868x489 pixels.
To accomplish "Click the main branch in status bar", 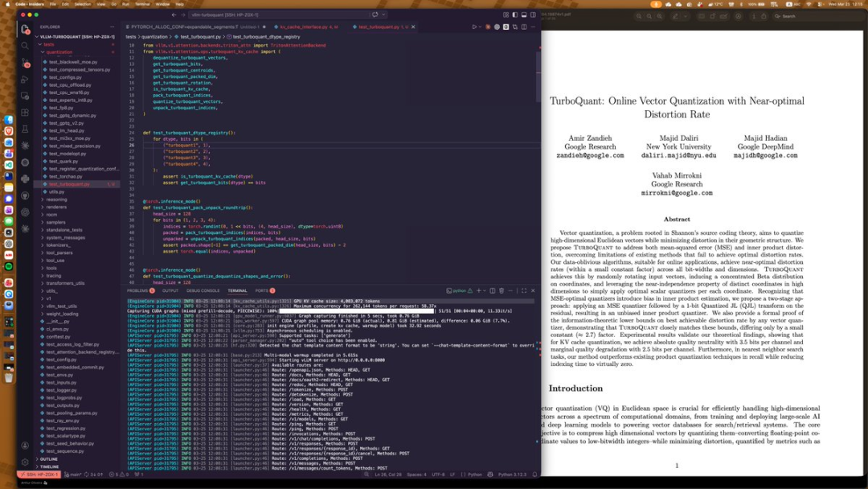I will [74, 475].
